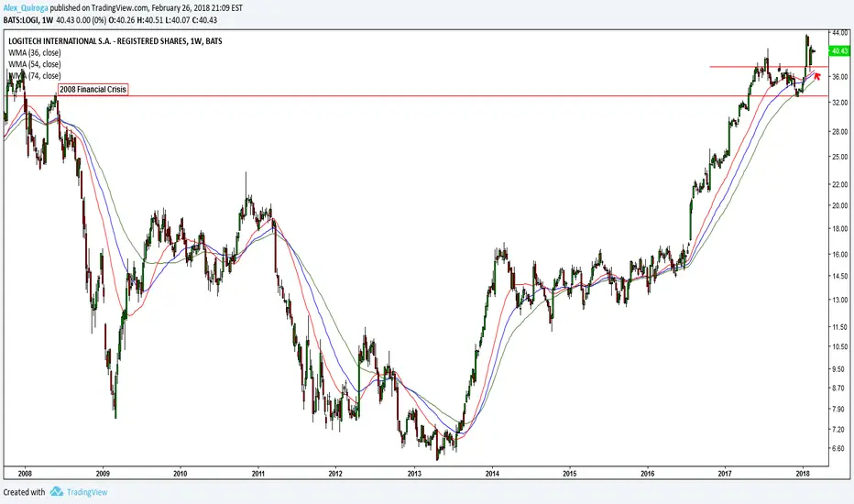The height and width of the screenshot is (504, 854).
Task: Click the 2013 label on time axis
Action: (414, 474)
